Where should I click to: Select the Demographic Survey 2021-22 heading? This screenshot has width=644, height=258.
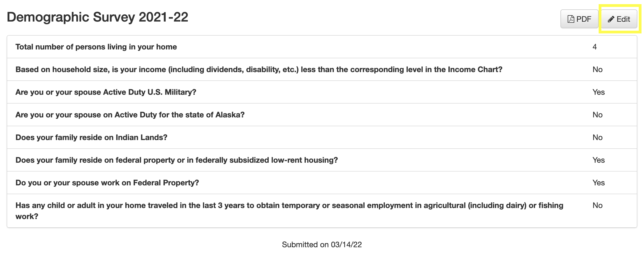[97, 17]
